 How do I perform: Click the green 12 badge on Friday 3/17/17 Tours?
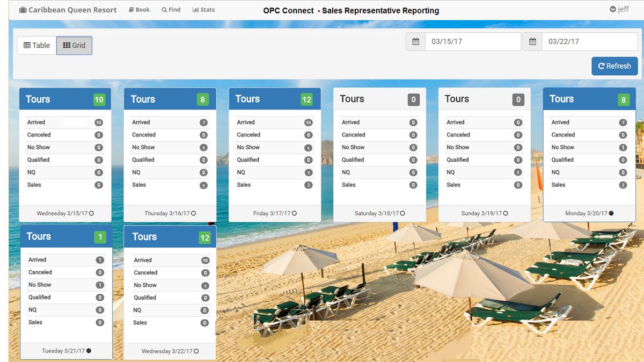point(306,99)
